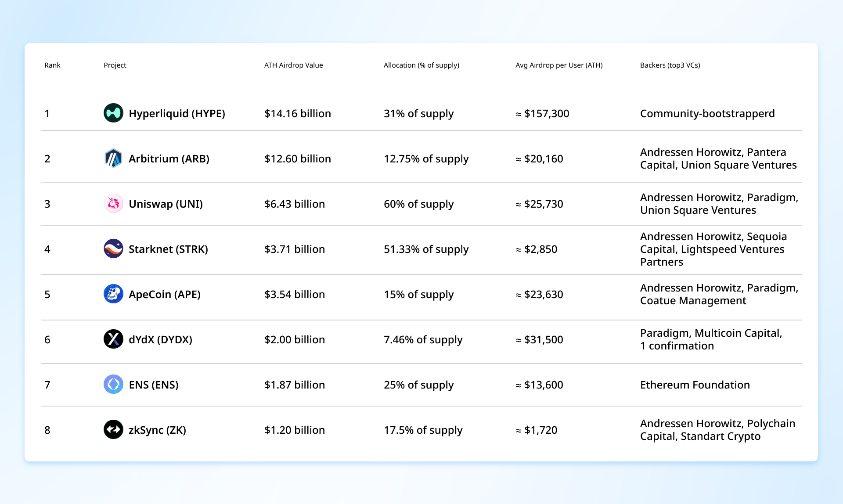Click the ApeCoin ape logo icon
The height and width of the screenshot is (504, 843).
(x=113, y=294)
